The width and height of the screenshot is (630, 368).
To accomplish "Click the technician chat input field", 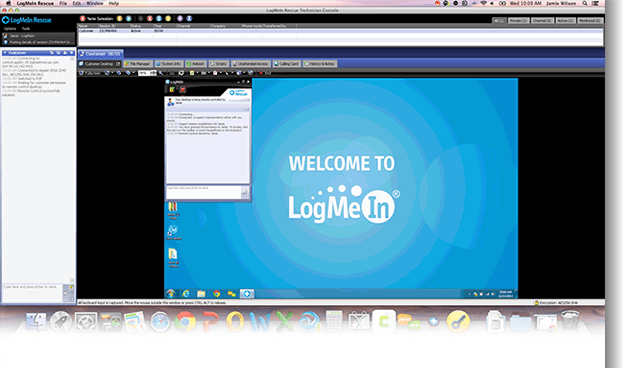I will point(32,292).
